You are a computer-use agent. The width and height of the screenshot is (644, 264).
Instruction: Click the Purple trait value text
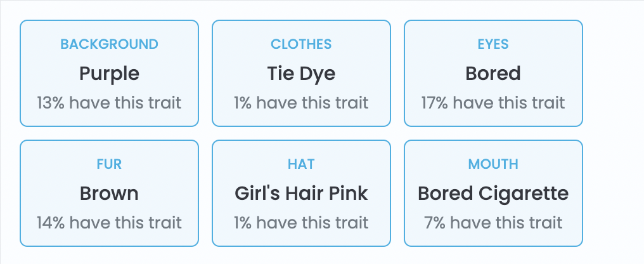pos(109,74)
